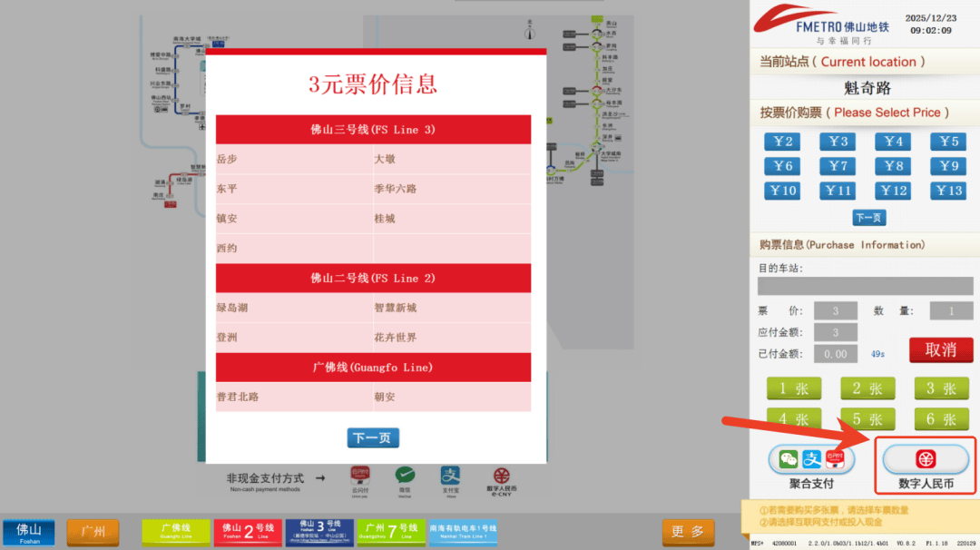Select station 季华六路 in the list
The image size is (980, 550).
click(x=452, y=189)
